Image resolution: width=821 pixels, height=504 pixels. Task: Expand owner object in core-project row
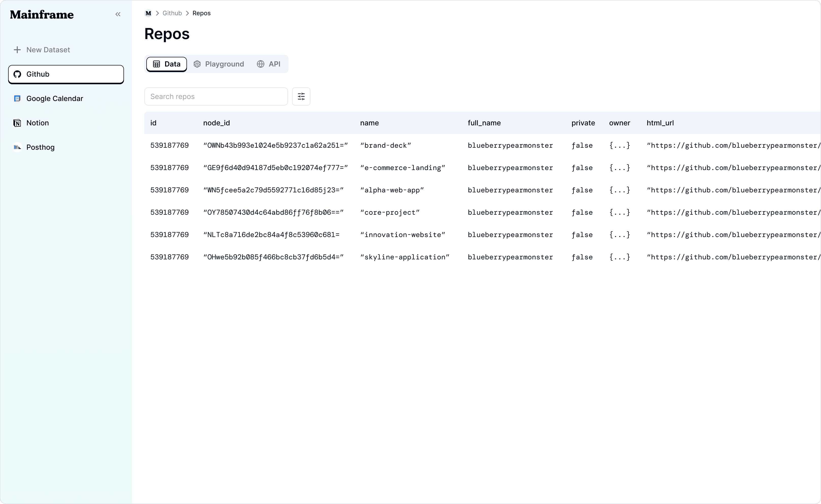coord(619,213)
